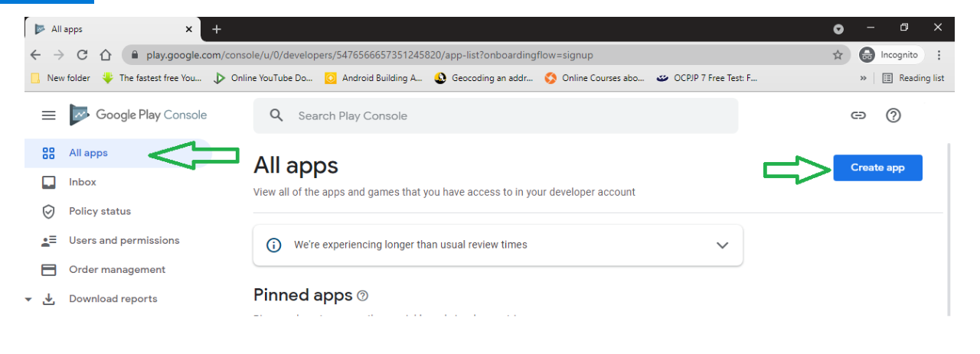Open the Reading list
980x354 pixels.
[x=913, y=78]
